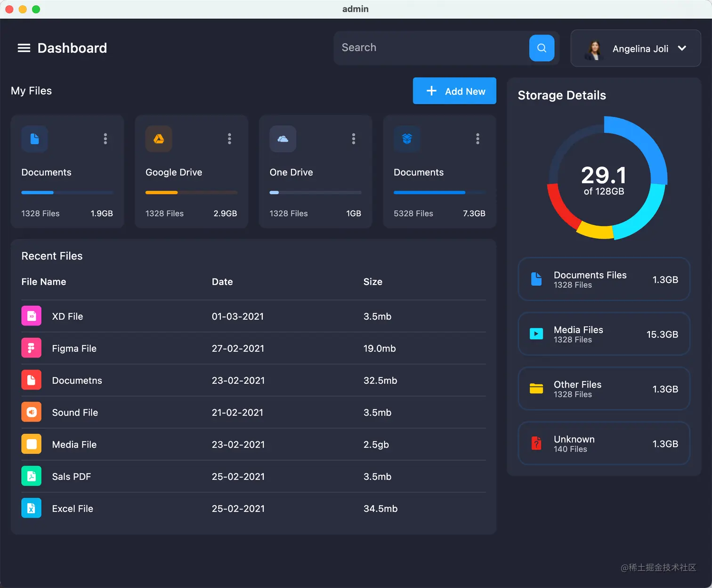The width and height of the screenshot is (712, 588).
Task: Click the Sound File orange icon
Action: pyautogui.click(x=31, y=412)
